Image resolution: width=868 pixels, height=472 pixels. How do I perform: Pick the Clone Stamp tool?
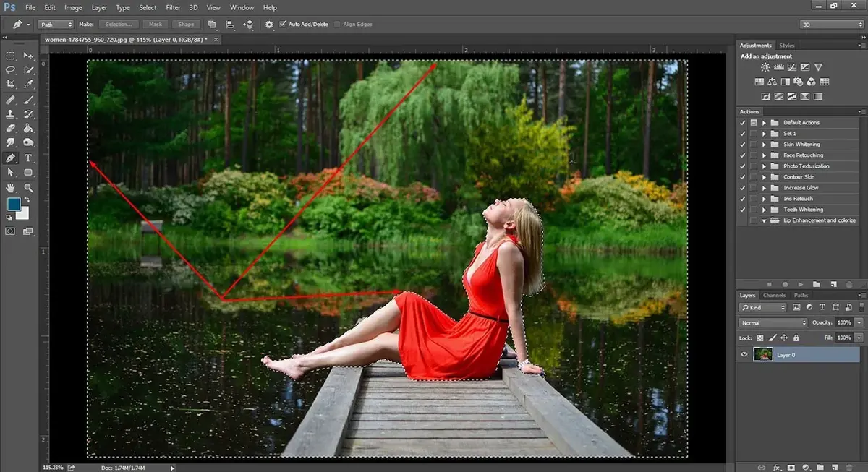[x=11, y=114]
